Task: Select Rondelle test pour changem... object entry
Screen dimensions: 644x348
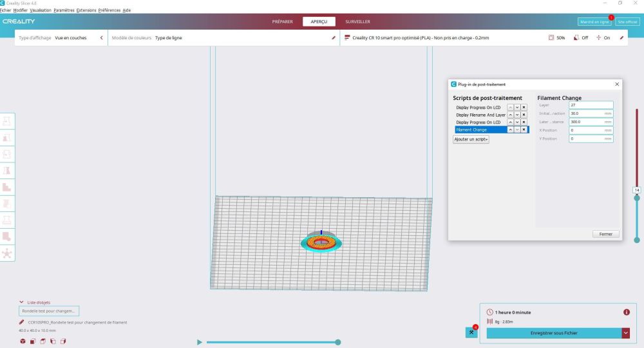Action: coord(49,311)
